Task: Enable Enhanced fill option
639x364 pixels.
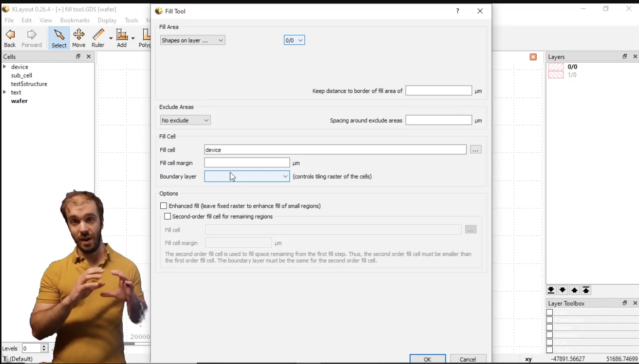Action: tap(163, 205)
